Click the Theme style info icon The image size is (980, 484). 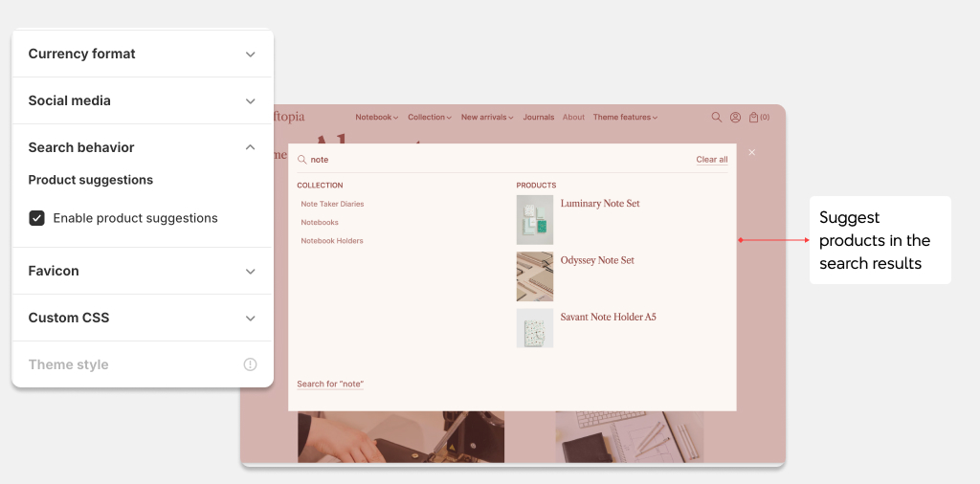[250, 364]
